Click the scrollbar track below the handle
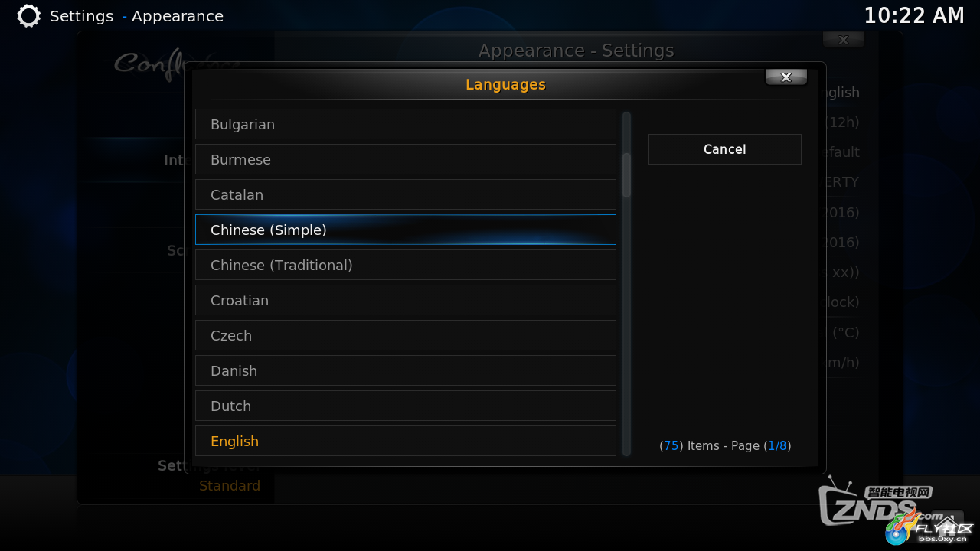Viewport: 980px width, 551px height. [626, 325]
